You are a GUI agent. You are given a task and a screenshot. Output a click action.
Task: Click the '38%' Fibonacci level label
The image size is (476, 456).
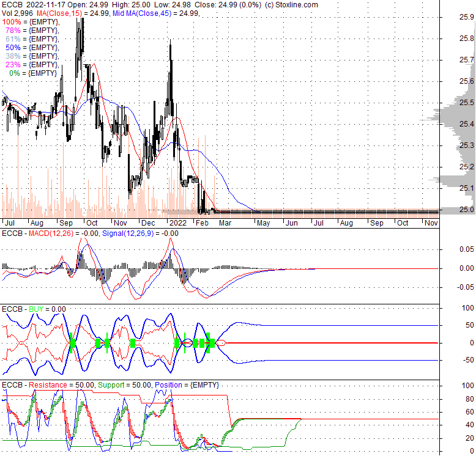pos(13,56)
